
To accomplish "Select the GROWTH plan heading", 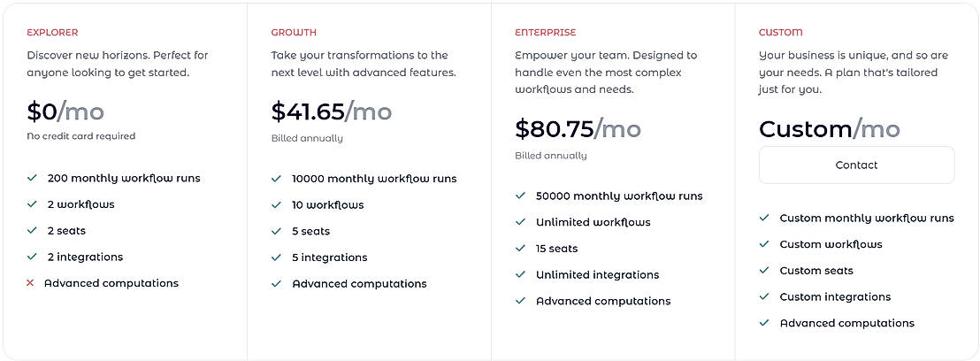I will point(294,33).
